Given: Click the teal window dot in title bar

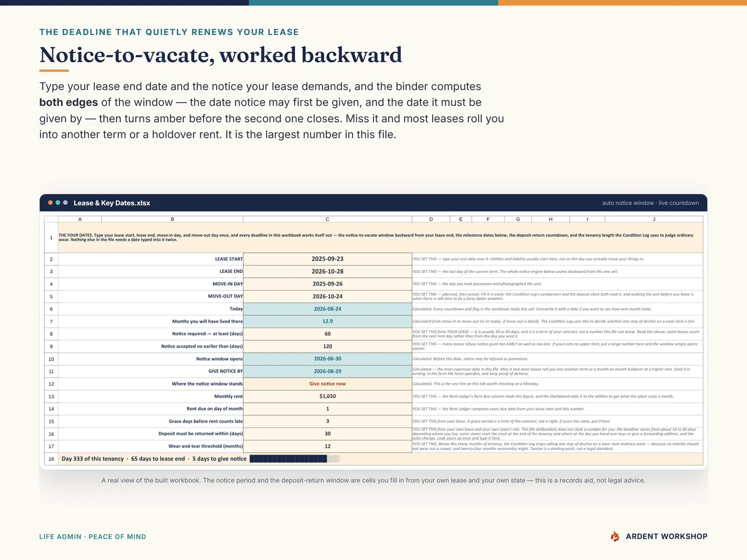Looking at the screenshot, I should point(58,203).
